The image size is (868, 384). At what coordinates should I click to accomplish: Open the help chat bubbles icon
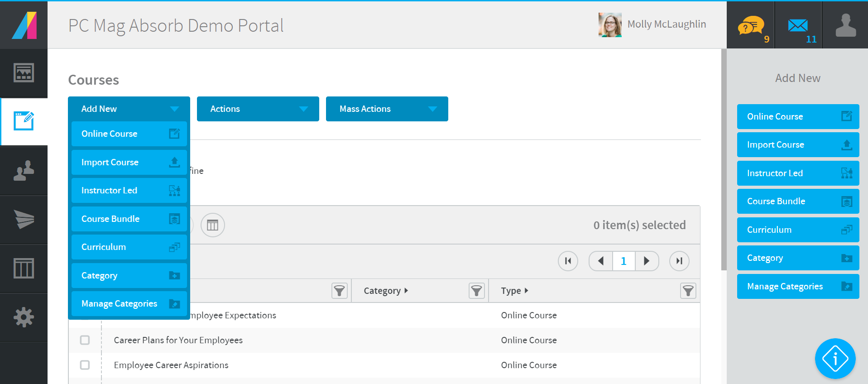750,26
